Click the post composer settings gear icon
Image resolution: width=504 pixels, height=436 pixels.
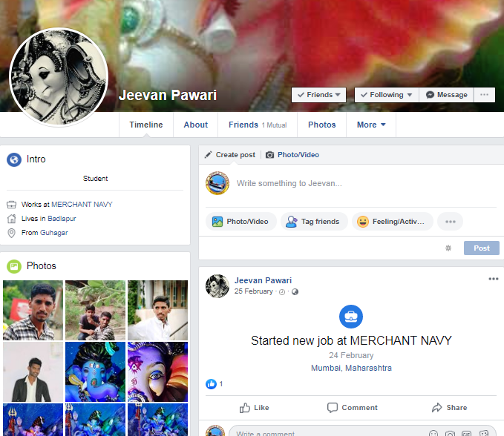pyautogui.click(x=448, y=248)
